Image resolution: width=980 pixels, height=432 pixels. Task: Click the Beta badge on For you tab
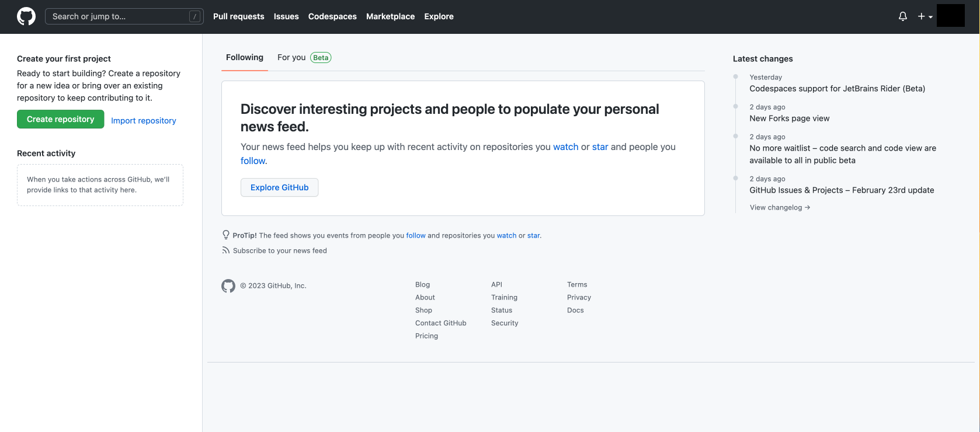point(321,57)
